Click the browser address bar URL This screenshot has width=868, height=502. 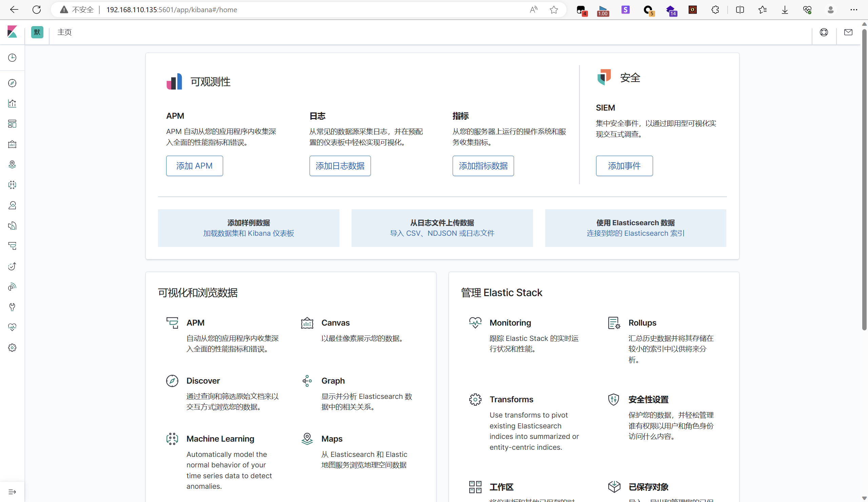coord(172,9)
